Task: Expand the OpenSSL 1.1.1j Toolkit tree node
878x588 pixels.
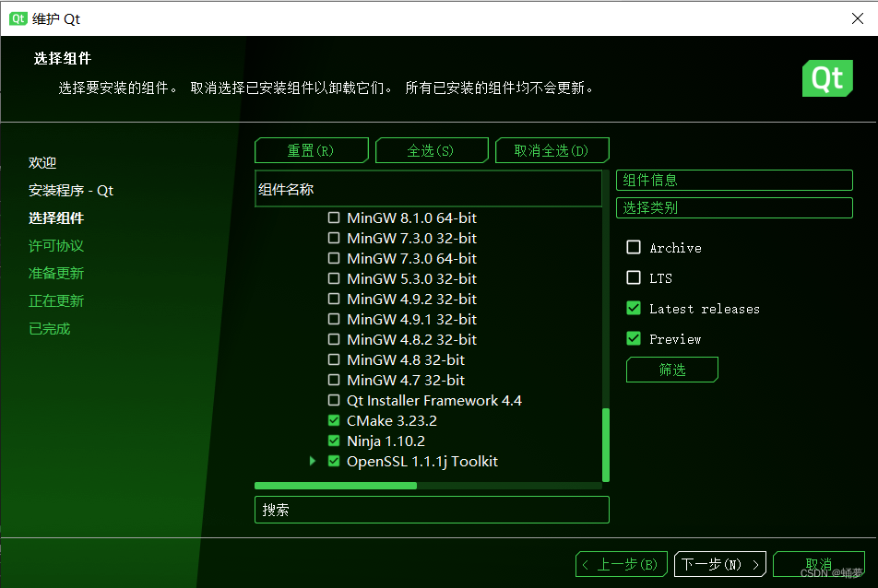Action: point(313,461)
